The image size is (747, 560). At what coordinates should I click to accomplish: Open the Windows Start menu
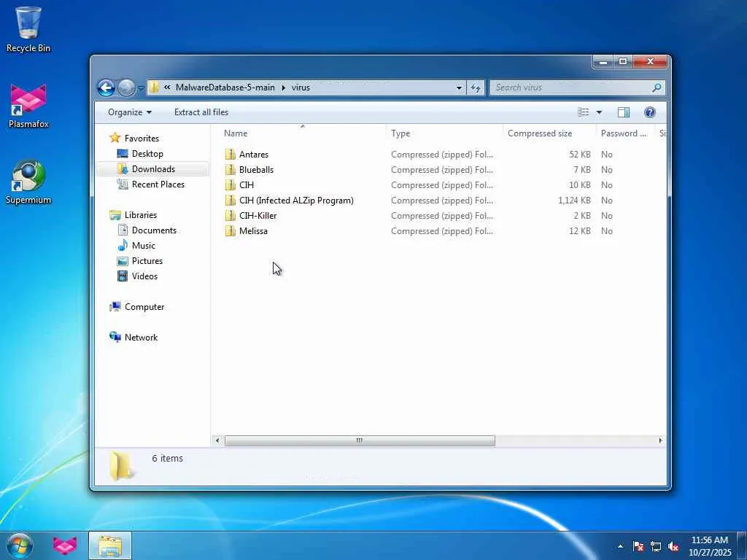(20, 545)
